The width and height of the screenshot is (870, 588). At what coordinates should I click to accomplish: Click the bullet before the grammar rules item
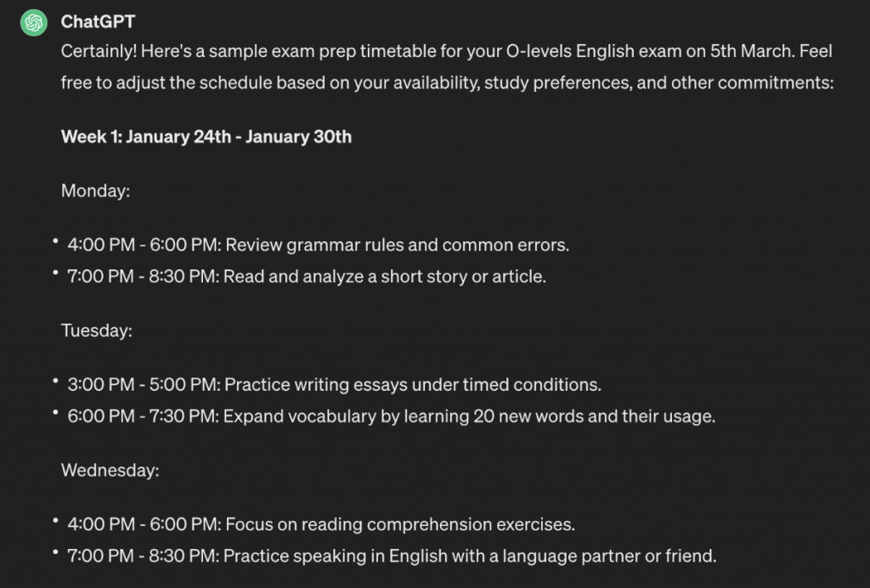pyautogui.click(x=55, y=243)
